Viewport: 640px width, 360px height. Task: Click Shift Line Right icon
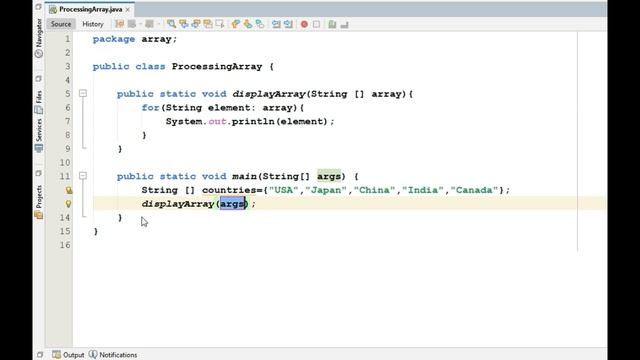pos(288,24)
